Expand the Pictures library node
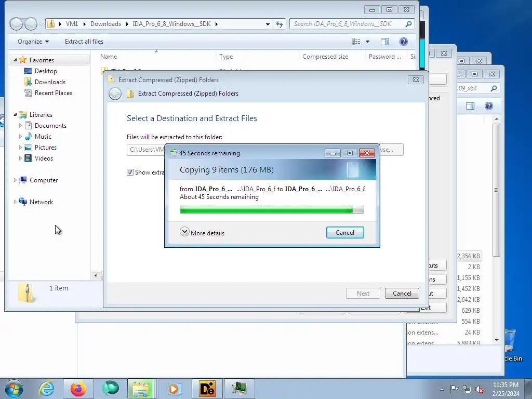The width and height of the screenshot is (532, 399). tap(20, 147)
